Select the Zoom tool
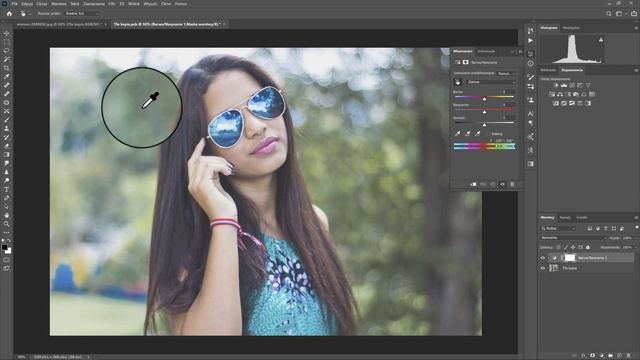640x360 pixels. [7, 224]
